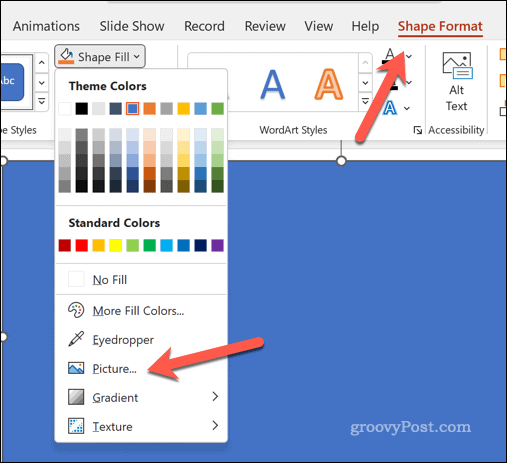507x463 pixels.
Task: Expand the Gradient submenu arrow
Action: tap(215, 397)
